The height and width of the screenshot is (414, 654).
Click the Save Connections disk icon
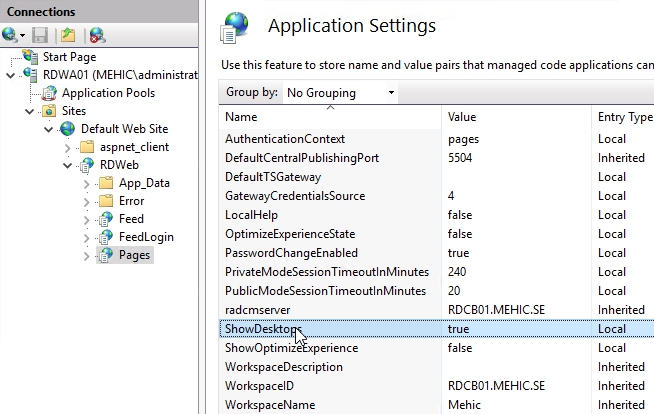40,35
